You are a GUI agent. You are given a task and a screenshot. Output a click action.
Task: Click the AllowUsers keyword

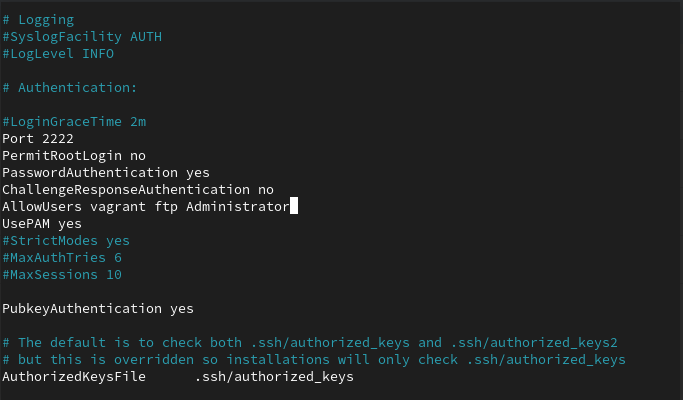click(x=42, y=207)
